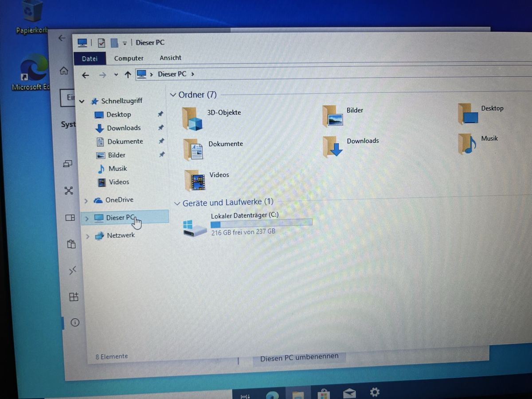Expand the OneDrive tree node

pos(86,201)
